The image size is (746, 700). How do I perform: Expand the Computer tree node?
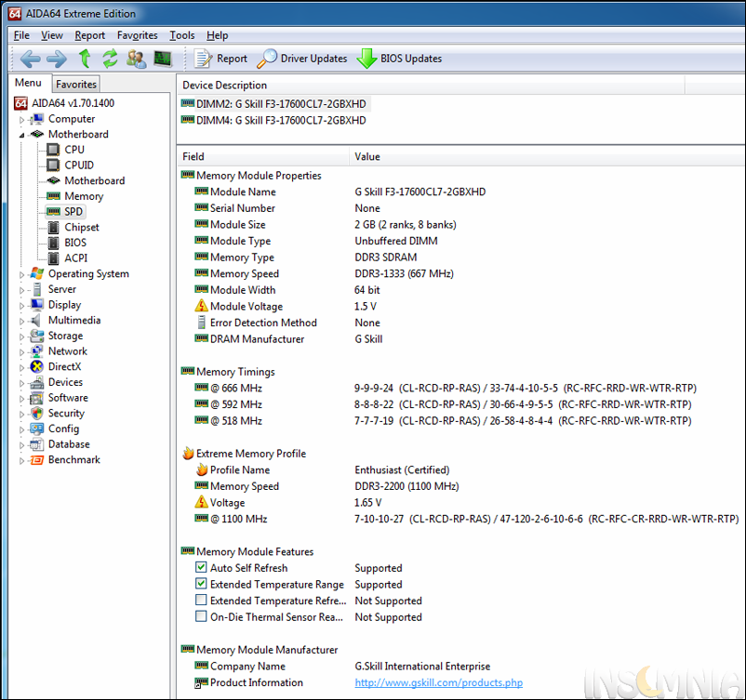pos(21,120)
